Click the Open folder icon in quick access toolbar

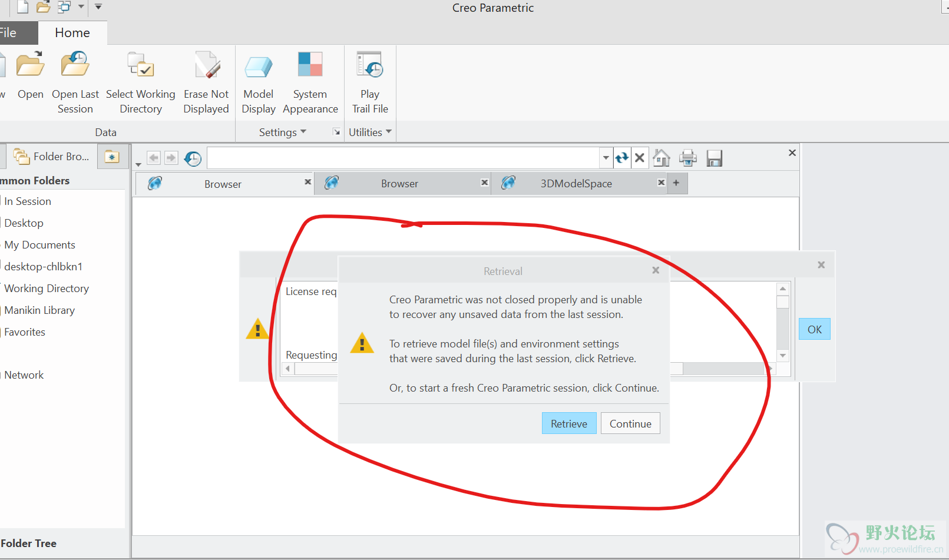(43, 7)
